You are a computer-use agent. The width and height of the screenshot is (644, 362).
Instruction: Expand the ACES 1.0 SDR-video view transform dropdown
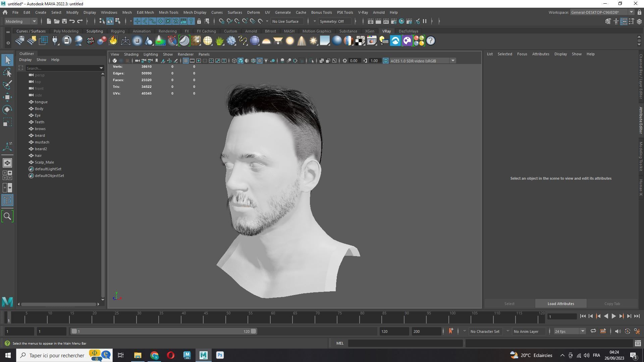tap(453, 61)
